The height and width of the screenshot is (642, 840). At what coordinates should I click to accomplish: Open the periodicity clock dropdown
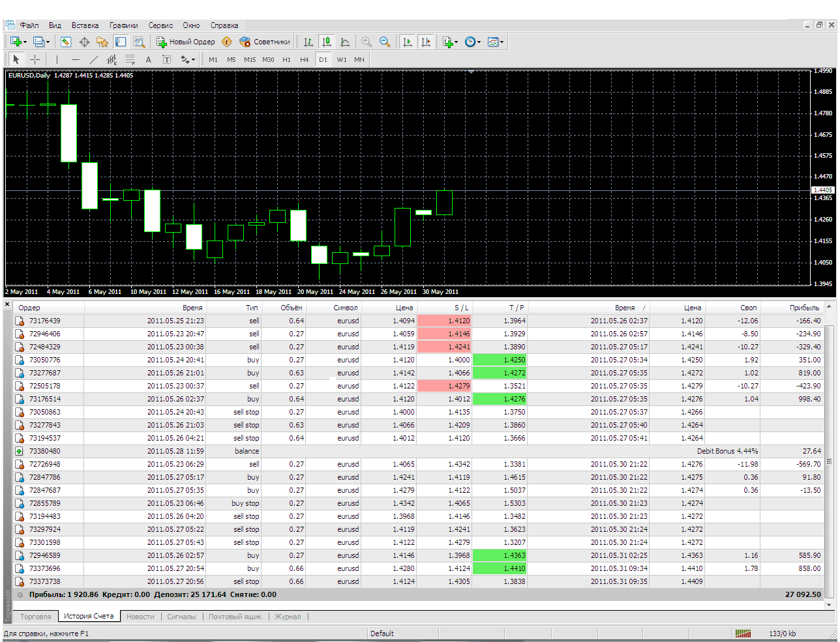473,42
